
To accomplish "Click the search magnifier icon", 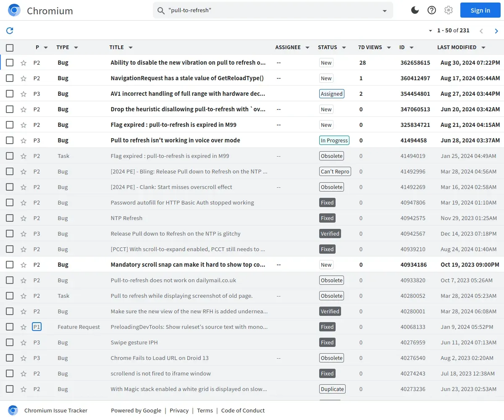I will click(161, 10).
